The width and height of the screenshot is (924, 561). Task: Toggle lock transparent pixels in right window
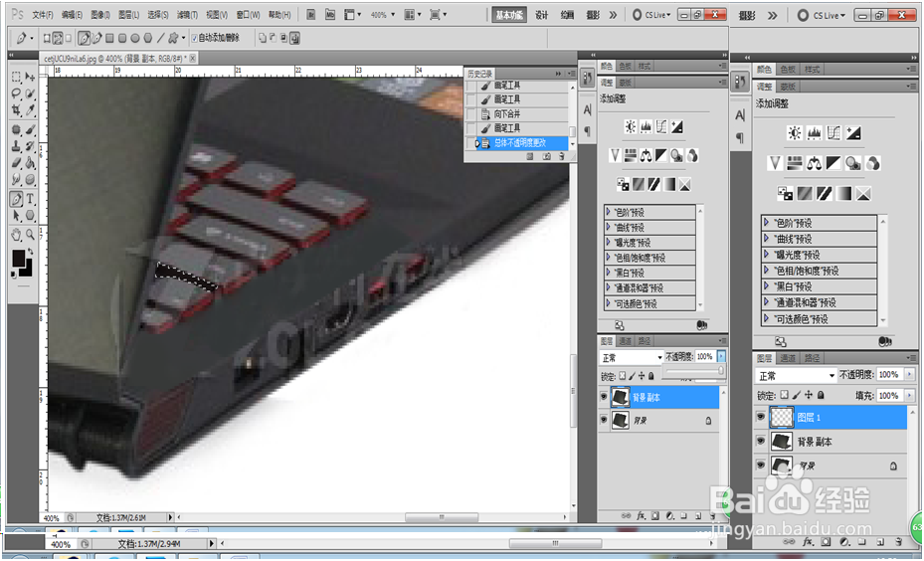click(784, 395)
